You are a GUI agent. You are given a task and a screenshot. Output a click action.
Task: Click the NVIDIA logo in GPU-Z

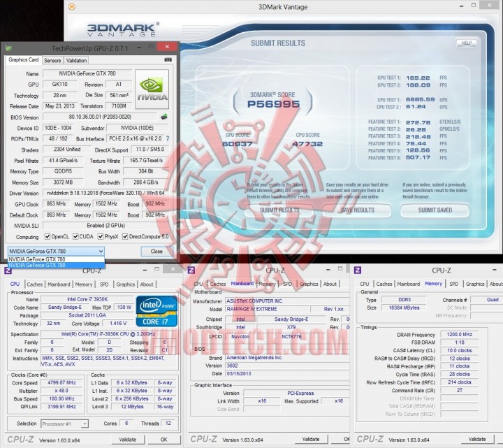152,89
